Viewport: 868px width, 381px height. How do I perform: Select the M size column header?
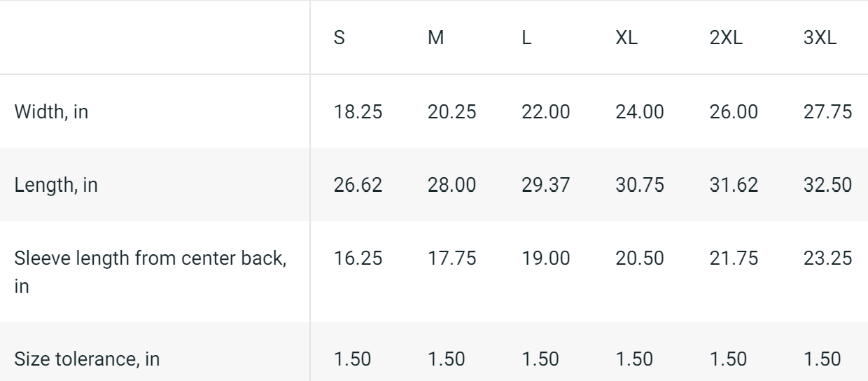click(435, 39)
